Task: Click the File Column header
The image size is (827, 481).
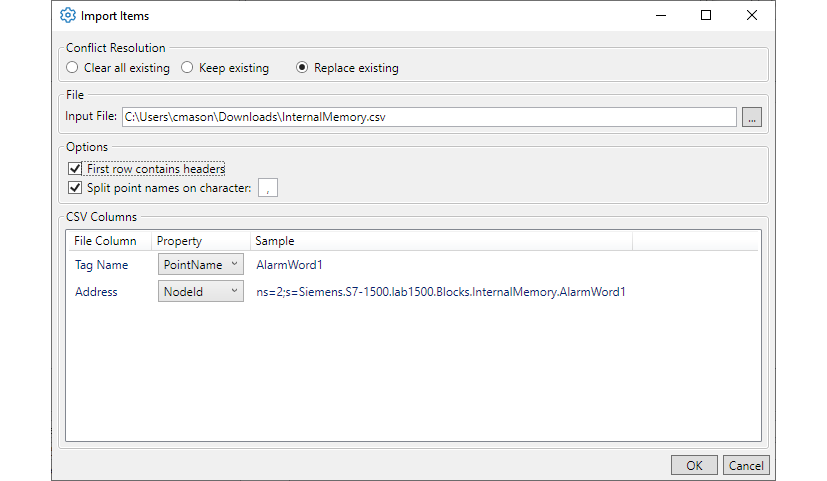Action: click(x=106, y=241)
